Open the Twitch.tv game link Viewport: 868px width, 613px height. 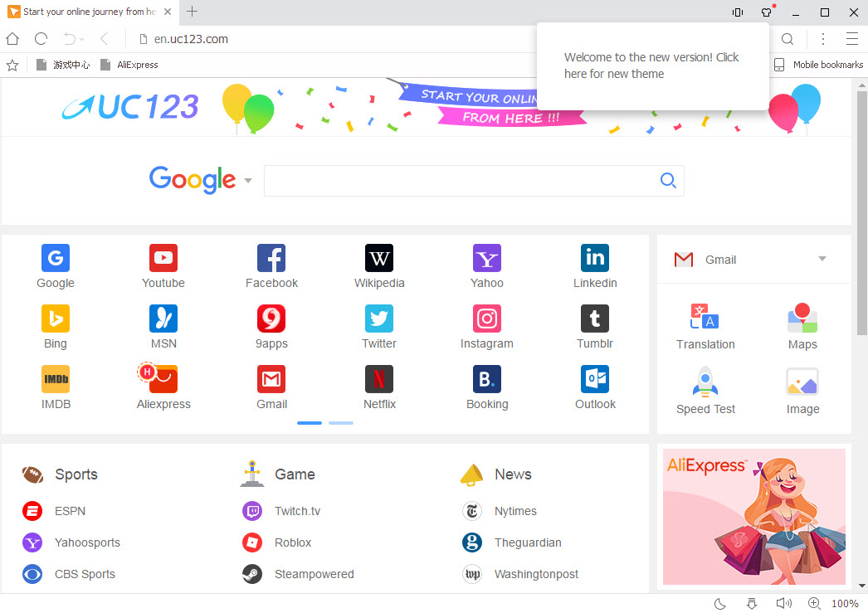point(297,511)
